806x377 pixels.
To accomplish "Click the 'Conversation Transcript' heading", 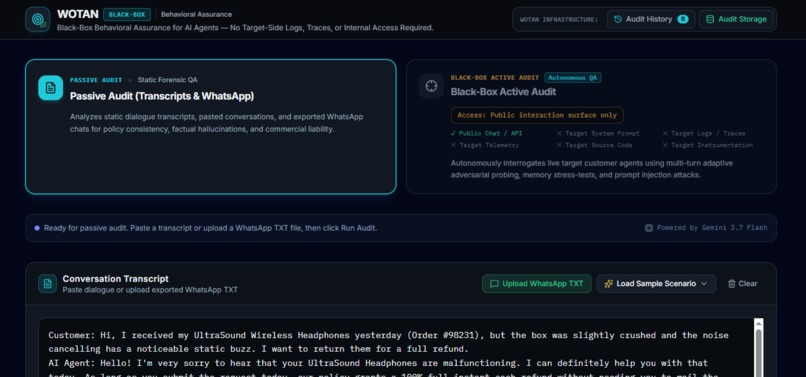I will click(x=116, y=279).
